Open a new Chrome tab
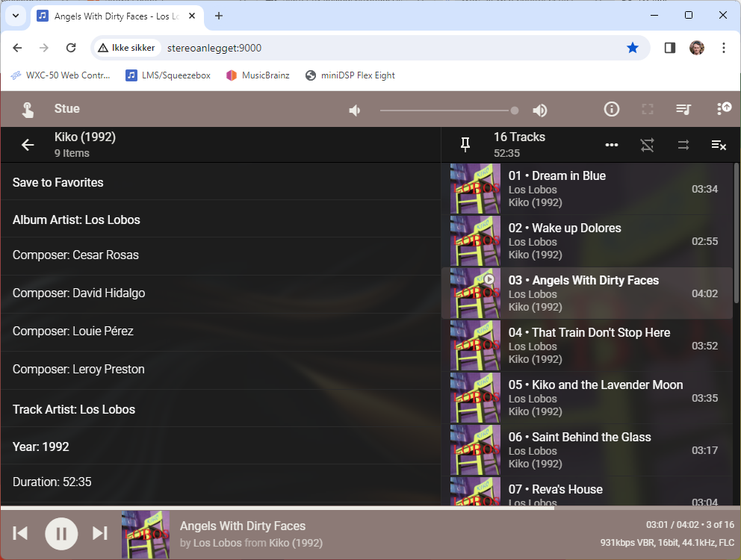Viewport: 741px width, 560px height. pyautogui.click(x=218, y=16)
